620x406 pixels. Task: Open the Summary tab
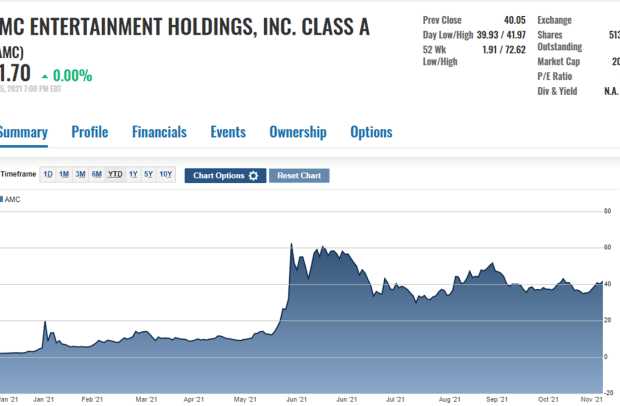[x=23, y=132]
